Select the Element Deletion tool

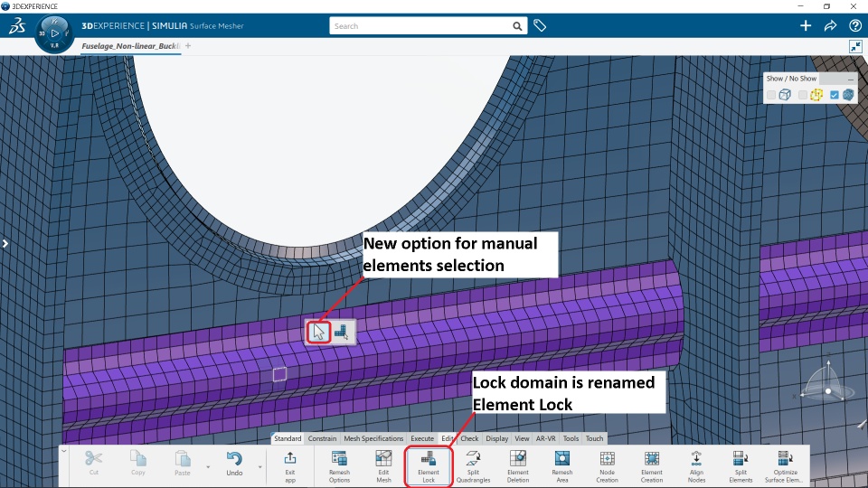518,459
